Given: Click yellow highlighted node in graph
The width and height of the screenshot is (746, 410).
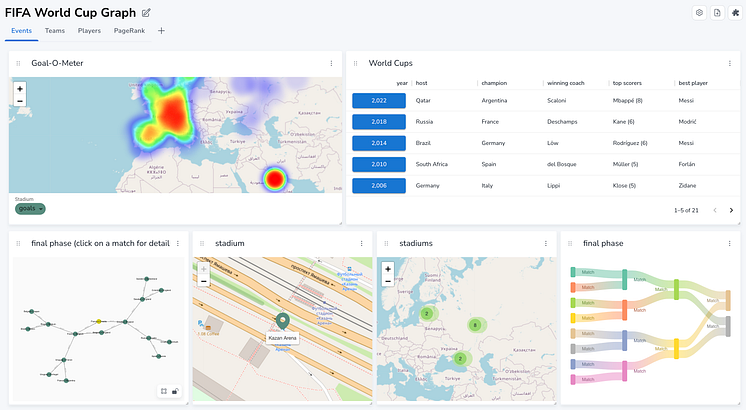Looking at the screenshot, I should (99, 322).
